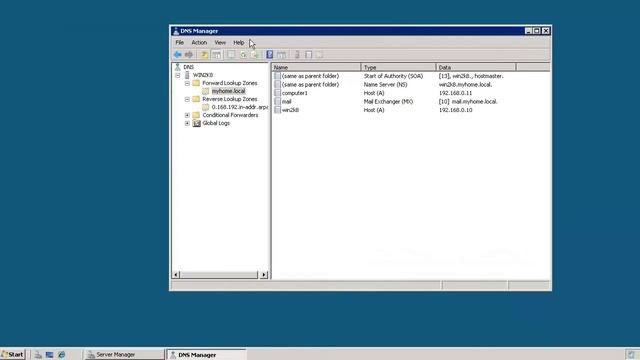The height and width of the screenshot is (360, 640).
Task: Select the win2k8 host record name
Action: pyautogui.click(x=290, y=110)
